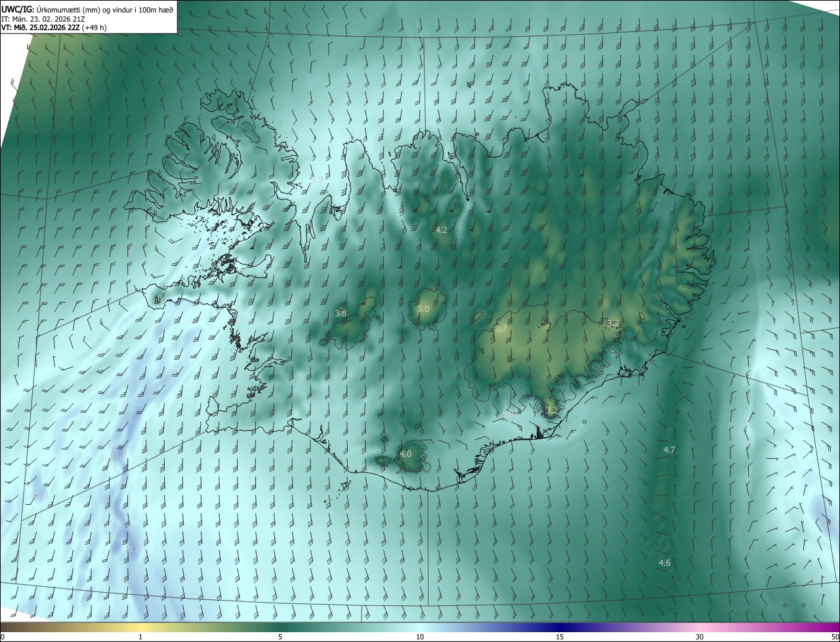Click the 3.8 value label on the map

[x=341, y=314]
